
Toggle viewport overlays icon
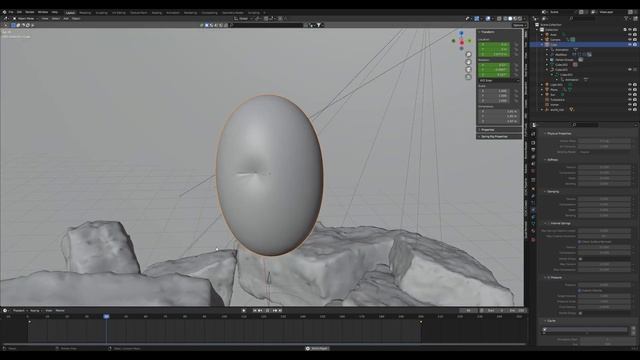[488, 18]
